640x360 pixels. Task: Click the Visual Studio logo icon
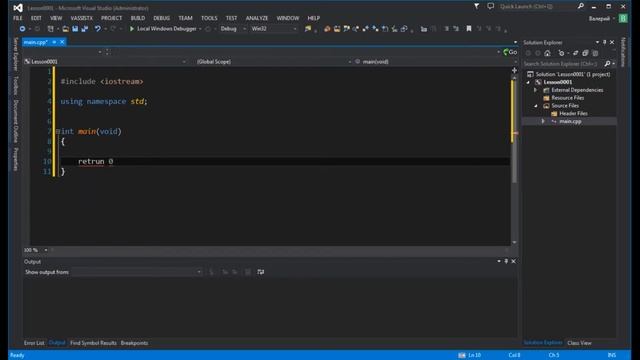18,8
